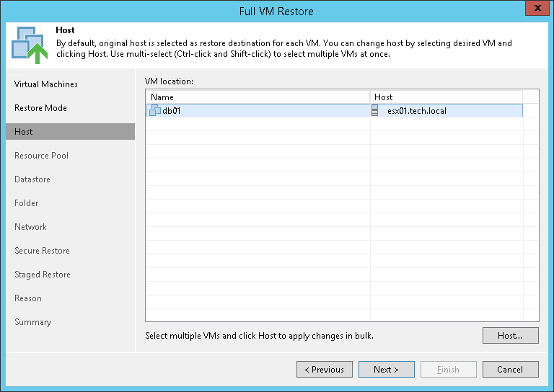The width and height of the screenshot is (554, 392).
Task: Click the Full VM Restore wizard icon
Action: pos(27,45)
